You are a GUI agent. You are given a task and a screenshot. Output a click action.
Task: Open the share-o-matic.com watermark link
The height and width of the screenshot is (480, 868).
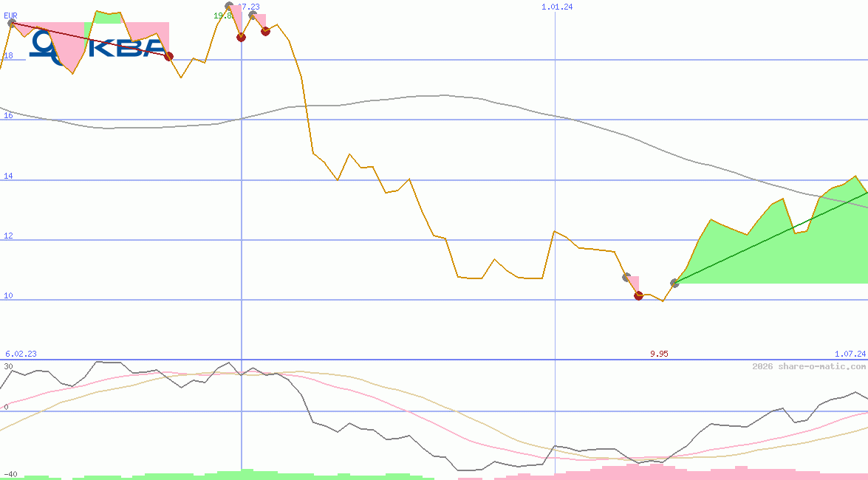[808, 366]
